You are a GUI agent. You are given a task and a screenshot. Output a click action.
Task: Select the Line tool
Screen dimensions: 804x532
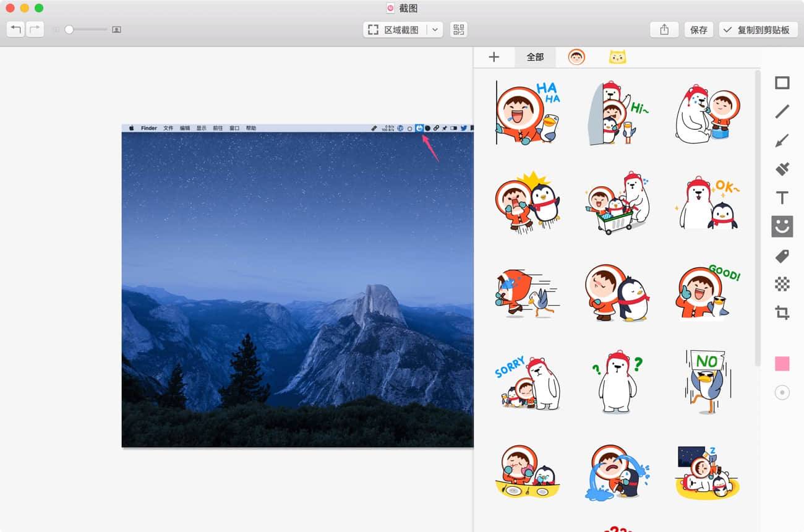[x=782, y=111]
